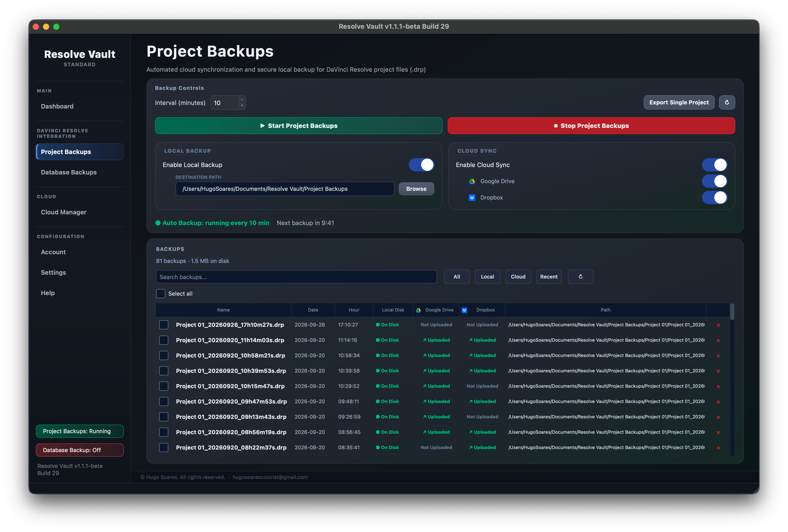788x532 pixels.
Task: Remove backup Project 01_20260920_10h58m21s.drp via red X
Action: 718,356
